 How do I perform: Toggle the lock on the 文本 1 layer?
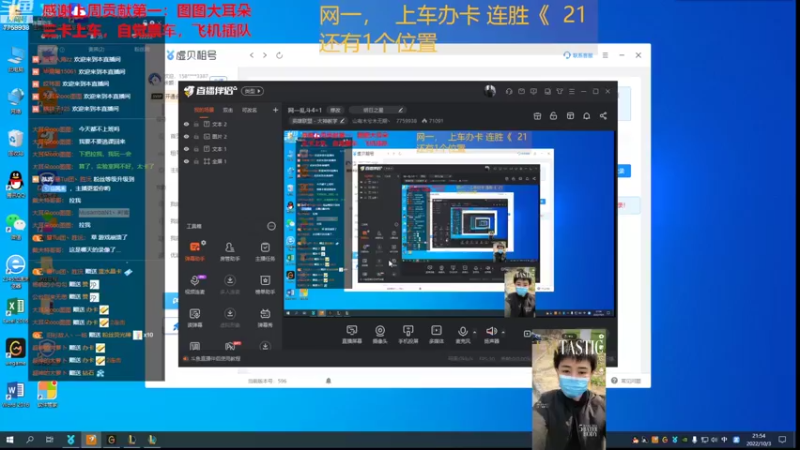pos(196,149)
